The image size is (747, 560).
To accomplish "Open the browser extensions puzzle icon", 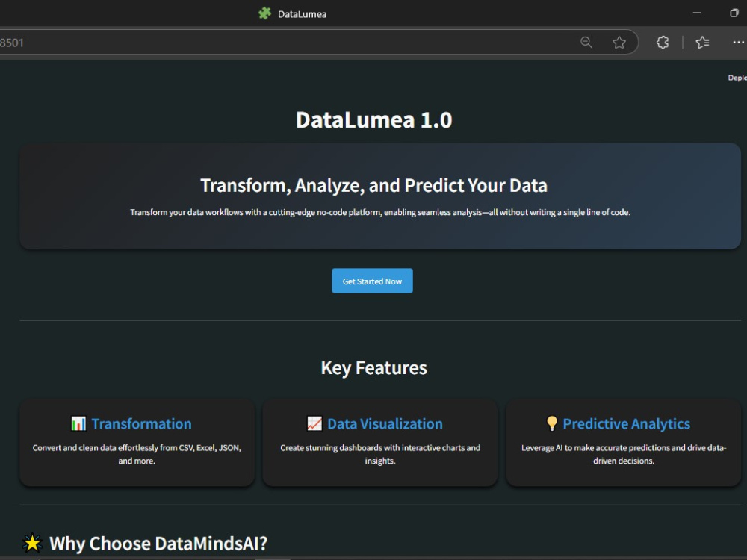I will (x=662, y=43).
